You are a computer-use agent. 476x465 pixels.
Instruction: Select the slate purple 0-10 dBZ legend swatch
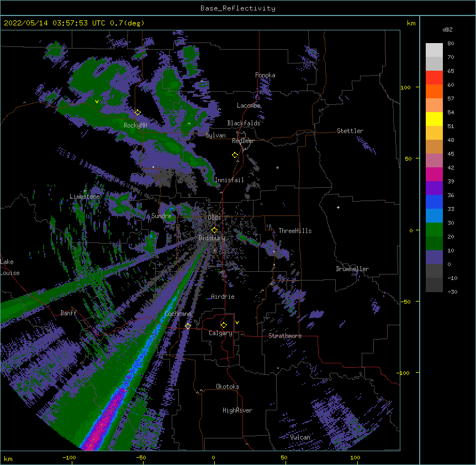[434, 257]
